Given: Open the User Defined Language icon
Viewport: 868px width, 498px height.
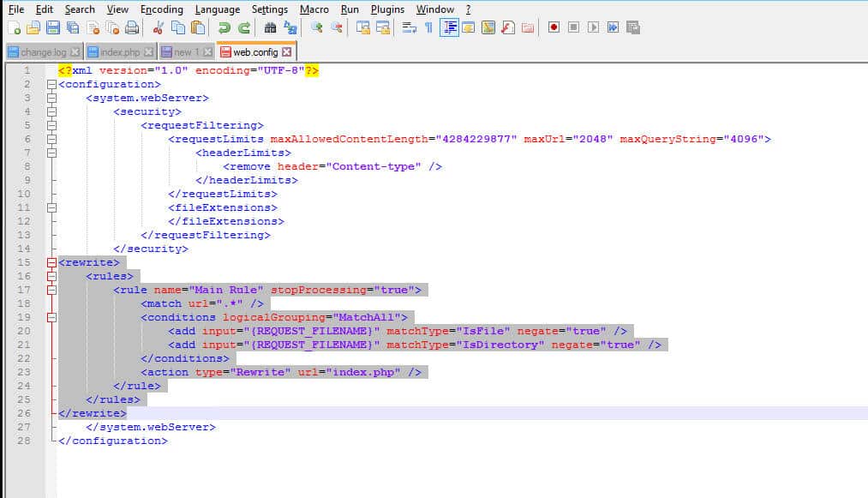Looking at the screenshot, I should pos(469,27).
